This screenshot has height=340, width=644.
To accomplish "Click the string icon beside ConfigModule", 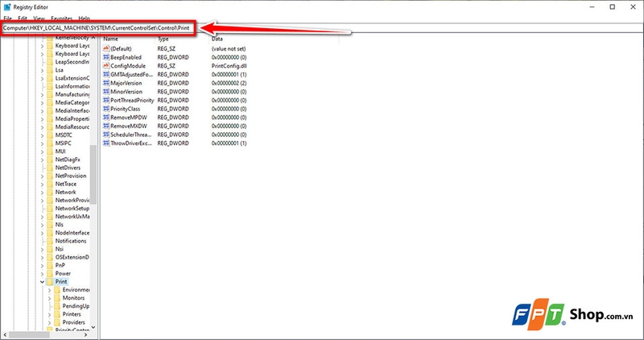I will click(x=106, y=66).
